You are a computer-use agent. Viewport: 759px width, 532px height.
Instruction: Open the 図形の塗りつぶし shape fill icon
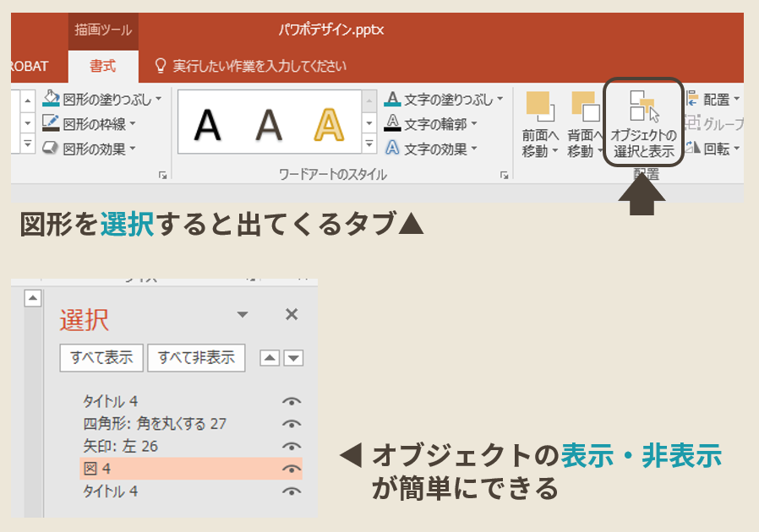pyautogui.click(x=51, y=99)
